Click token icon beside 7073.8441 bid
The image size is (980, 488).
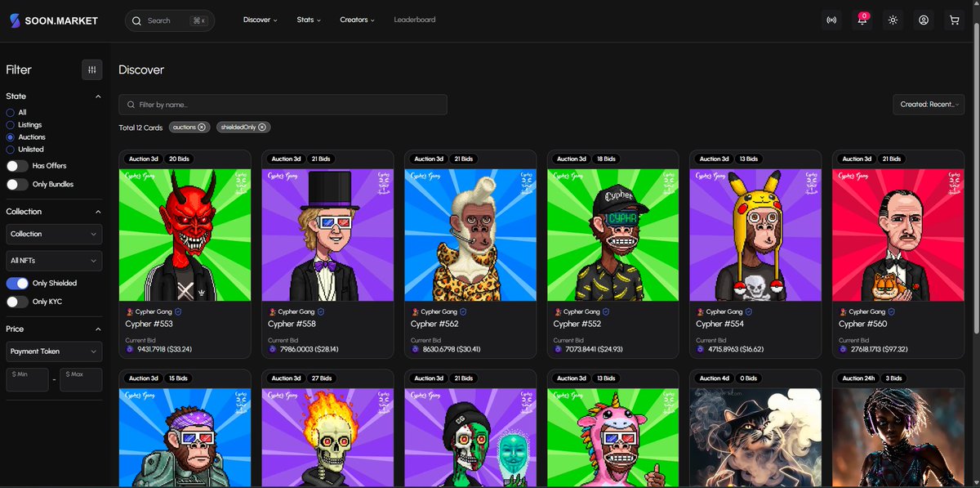(x=558, y=349)
